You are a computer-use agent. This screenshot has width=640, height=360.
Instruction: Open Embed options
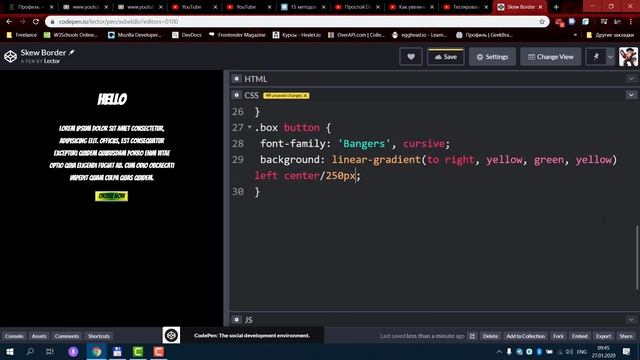pos(580,336)
